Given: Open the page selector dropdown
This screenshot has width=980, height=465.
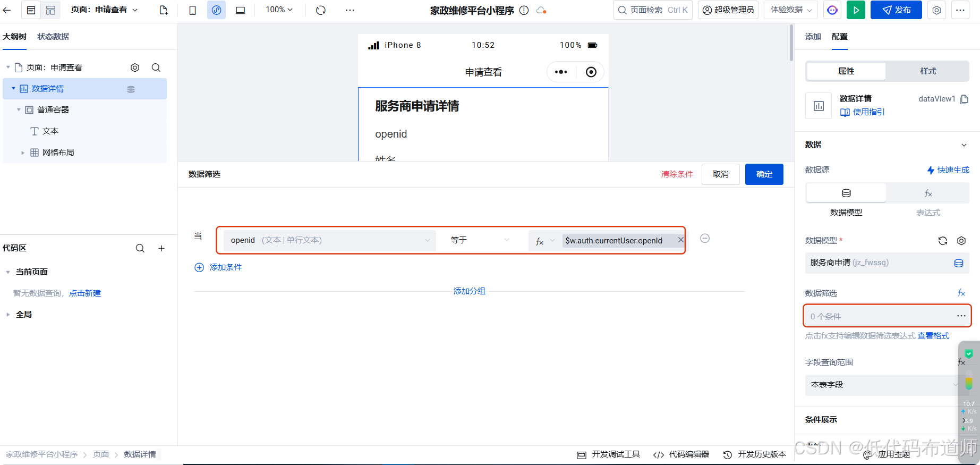Looking at the screenshot, I should (105, 10).
